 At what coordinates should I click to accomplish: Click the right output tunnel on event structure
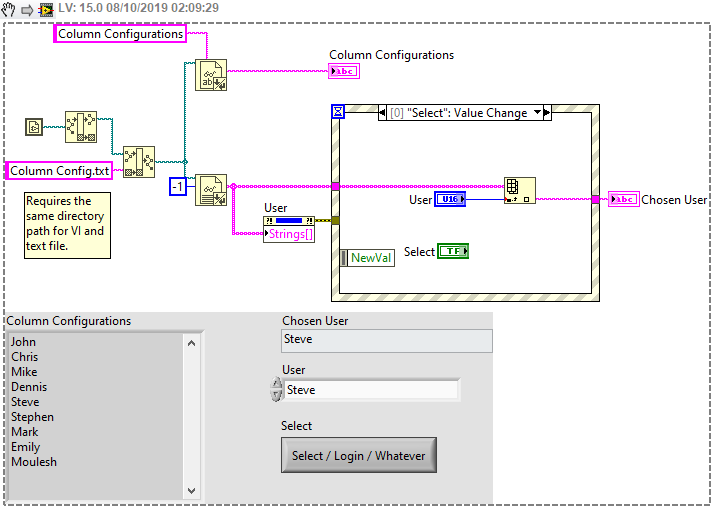595,199
